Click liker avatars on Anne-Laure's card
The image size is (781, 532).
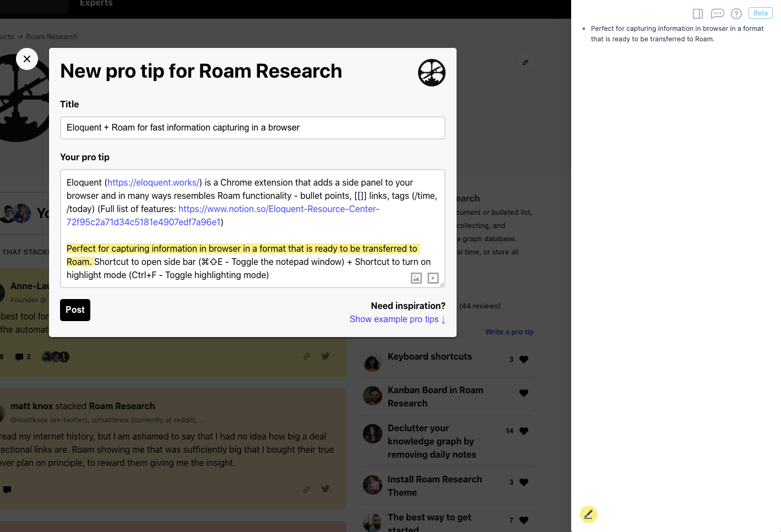(x=56, y=357)
